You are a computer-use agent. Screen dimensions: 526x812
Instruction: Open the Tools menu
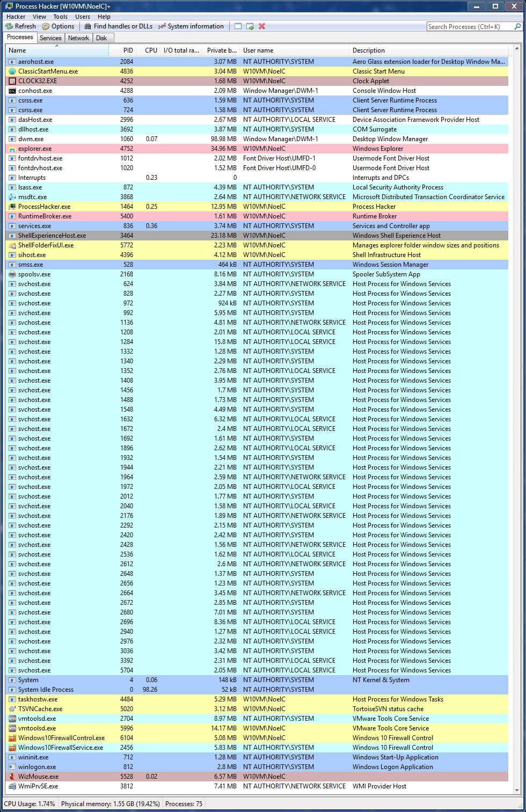click(61, 17)
